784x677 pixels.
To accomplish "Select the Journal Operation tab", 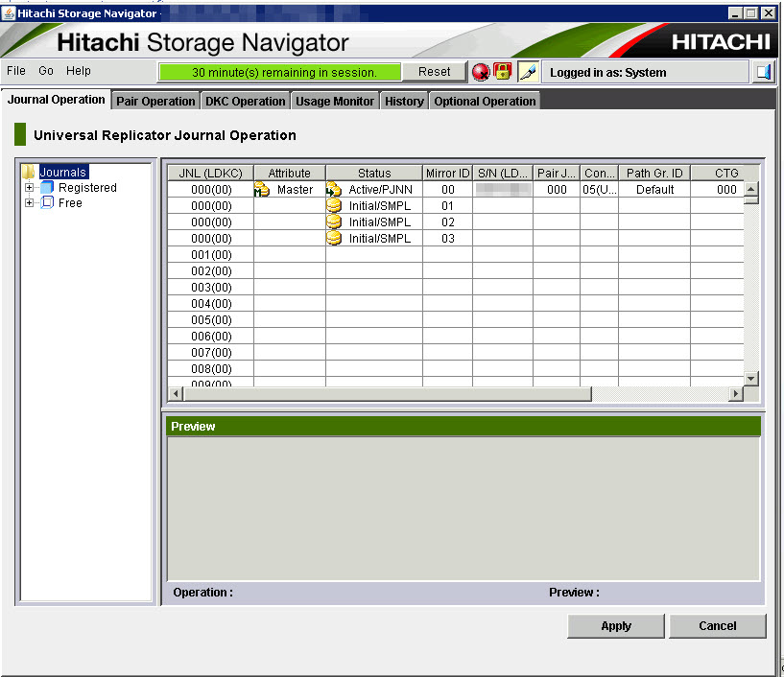I will (56, 100).
